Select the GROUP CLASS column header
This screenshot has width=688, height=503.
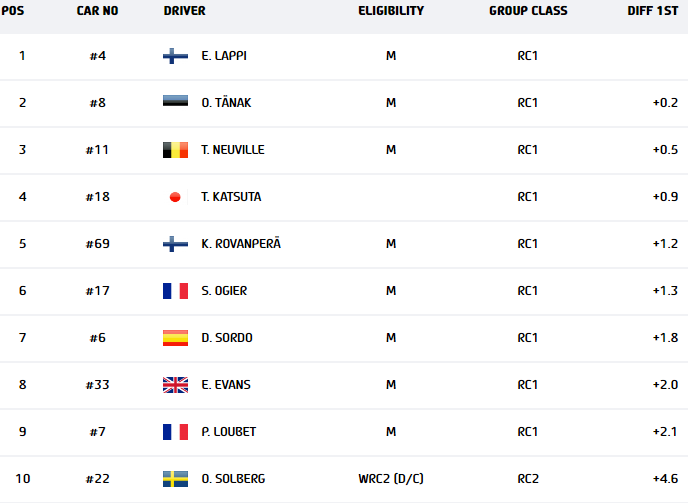coord(528,11)
